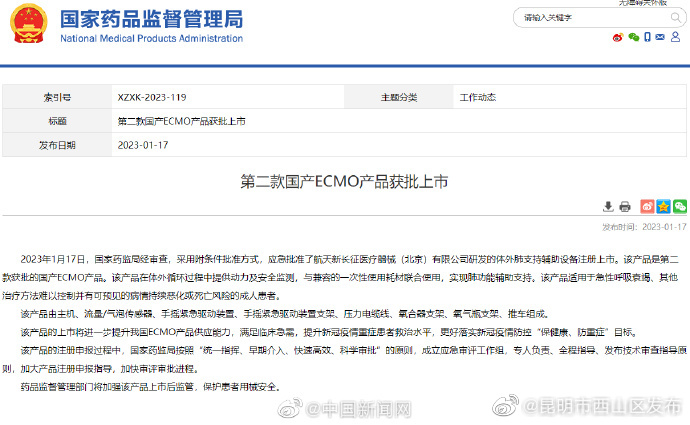Click the national emblem logo

click(29, 23)
